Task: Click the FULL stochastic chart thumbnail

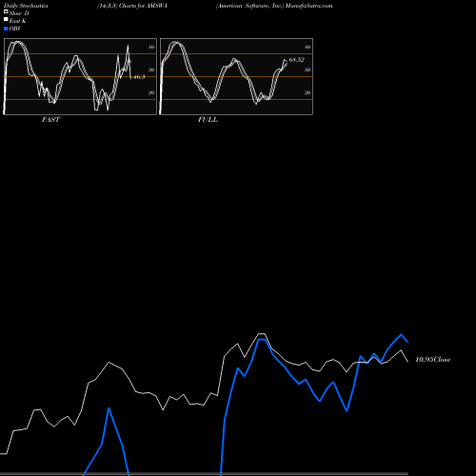Action: pos(236,76)
